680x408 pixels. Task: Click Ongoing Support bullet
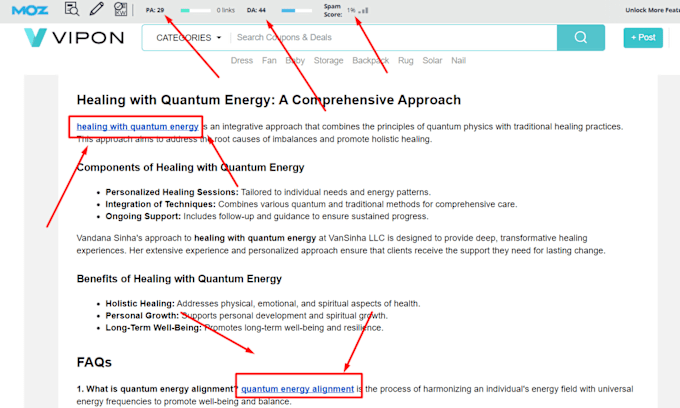tap(267, 216)
